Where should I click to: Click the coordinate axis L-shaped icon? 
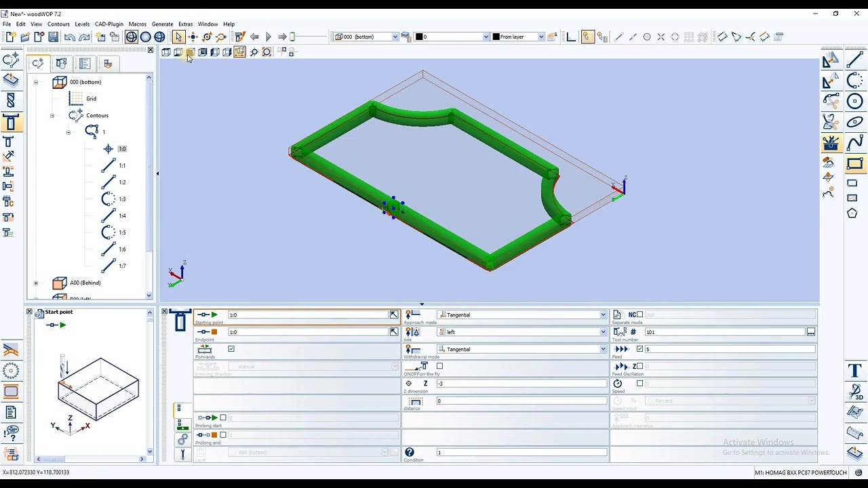click(x=571, y=37)
